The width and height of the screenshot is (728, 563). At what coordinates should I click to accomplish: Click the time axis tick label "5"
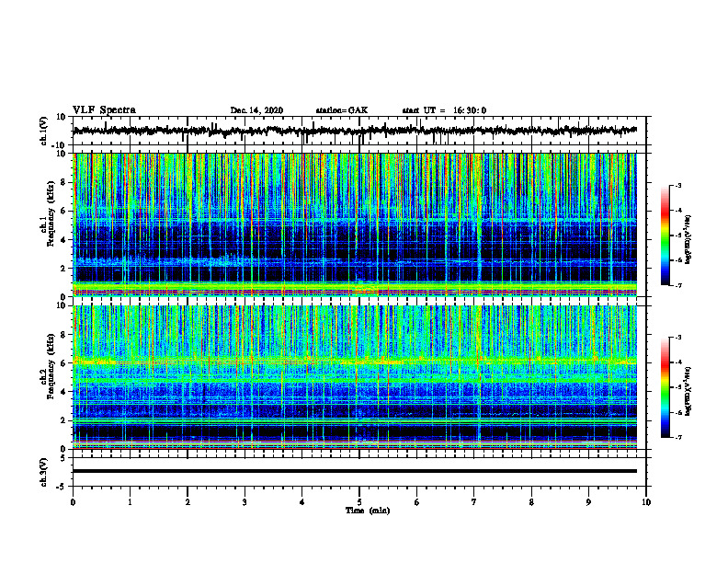click(359, 502)
